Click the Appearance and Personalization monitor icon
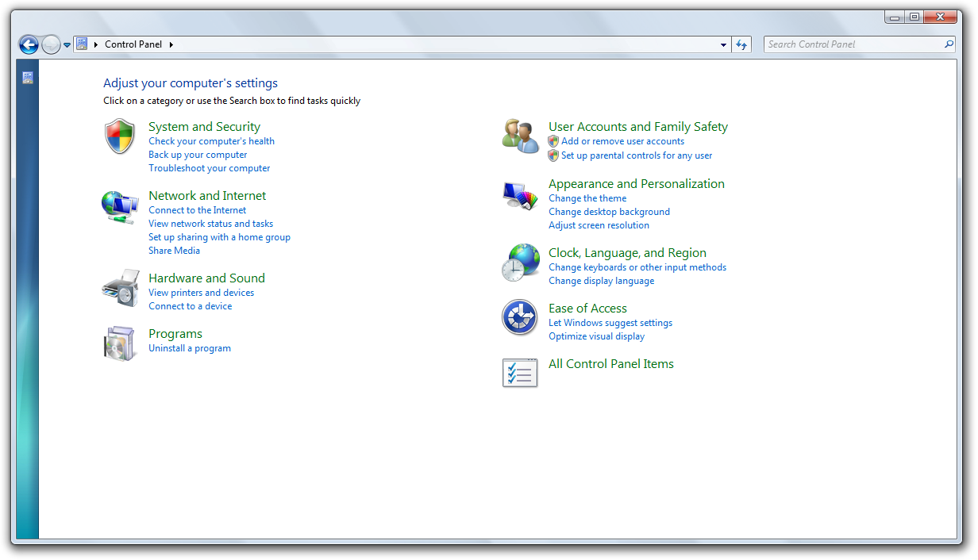The width and height of the screenshot is (978, 560). [521, 194]
